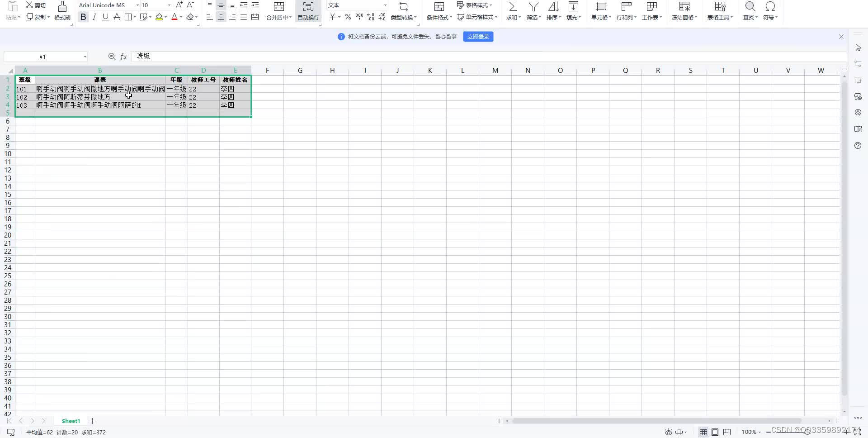Viewport: 868px width, 438px height.
Task: Switch to page layout view in status bar
Action: click(715, 432)
